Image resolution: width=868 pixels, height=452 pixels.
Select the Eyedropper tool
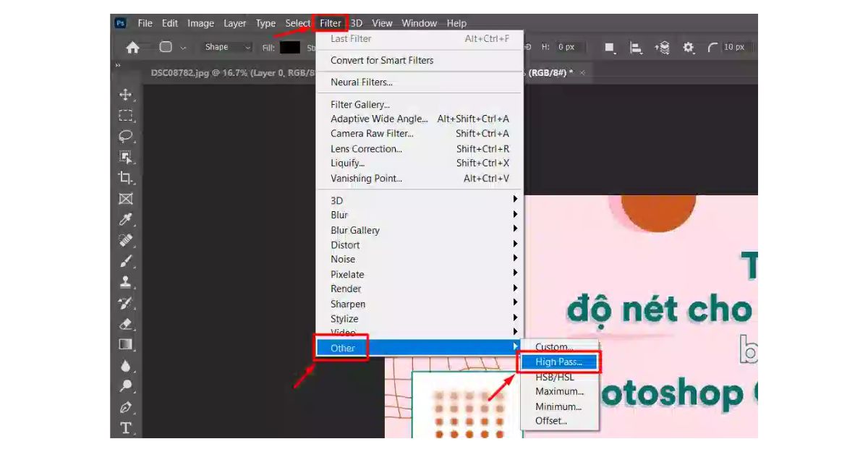coord(126,220)
